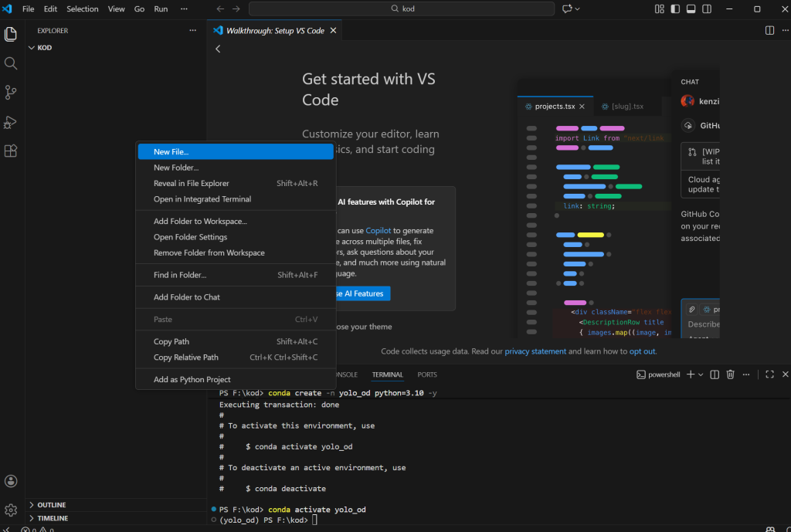Choose Open in Integrated Terminal
The height and width of the screenshot is (532, 791).
click(202, 199)
